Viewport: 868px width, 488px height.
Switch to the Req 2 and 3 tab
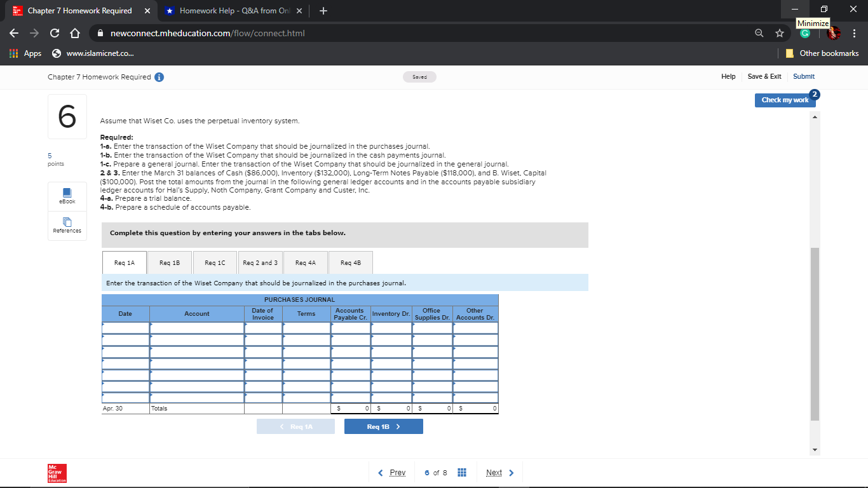coord(260,262)
